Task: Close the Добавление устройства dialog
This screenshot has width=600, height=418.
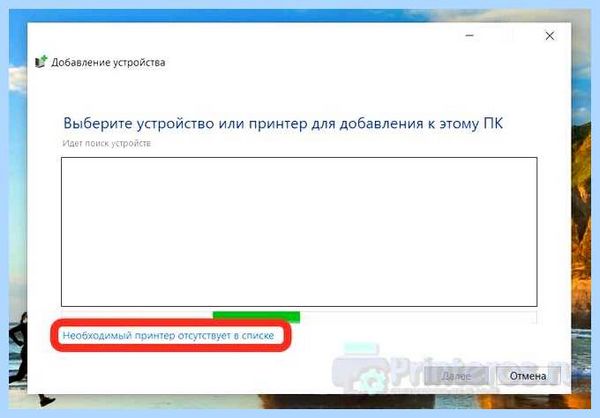Action: click(x=549, y=36)
